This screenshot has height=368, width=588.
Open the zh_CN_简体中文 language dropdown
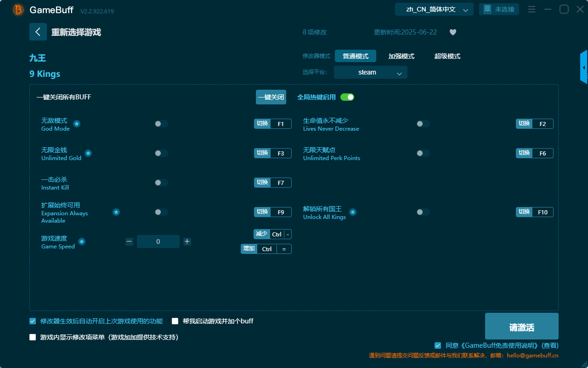434,9
